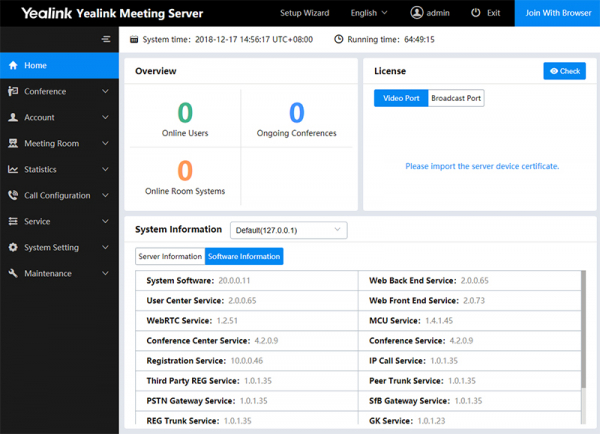600x434 pixels.
Task: Open the Setup Wizard link
Action: (303, 13)
